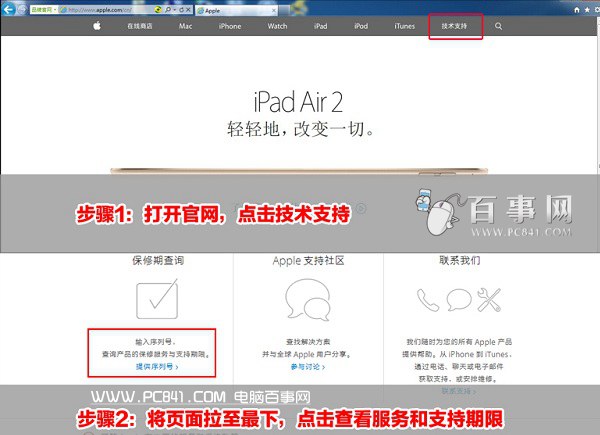Click the phone handset contact icon
Image resolution: width=600 pixels, height=435 pixels.
[x=427, y=300]
